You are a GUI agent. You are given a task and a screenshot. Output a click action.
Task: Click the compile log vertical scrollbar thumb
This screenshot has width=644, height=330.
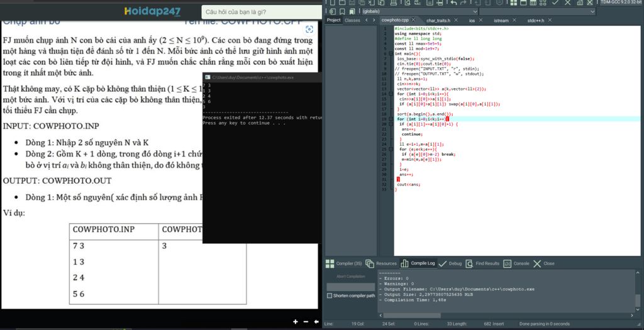638,300
